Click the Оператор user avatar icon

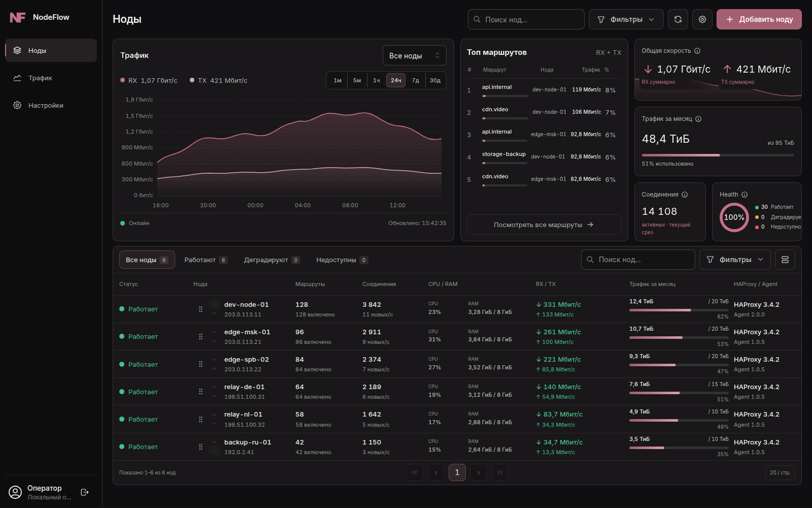pyautogui.click(x=16, y=492)
